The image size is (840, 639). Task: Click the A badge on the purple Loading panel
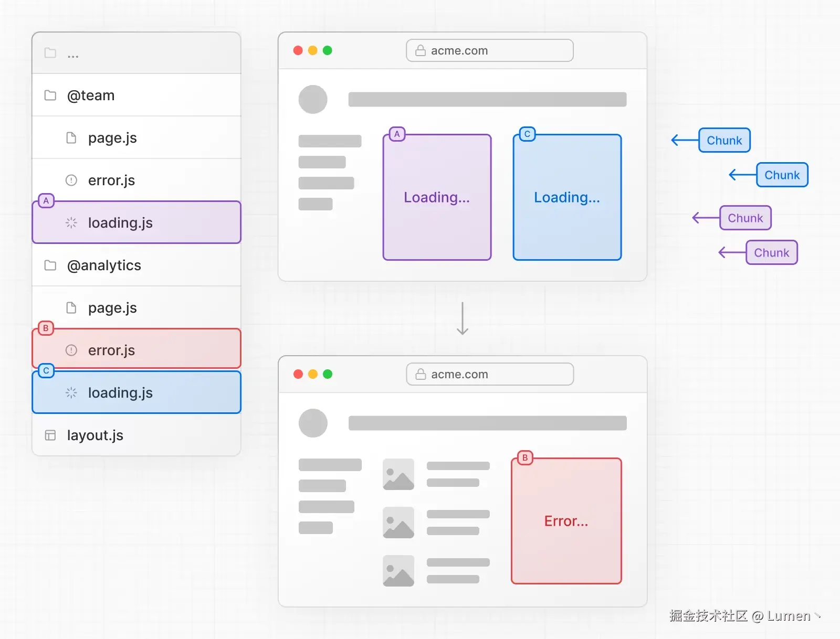pyautogui.click(x=397, y=134)
